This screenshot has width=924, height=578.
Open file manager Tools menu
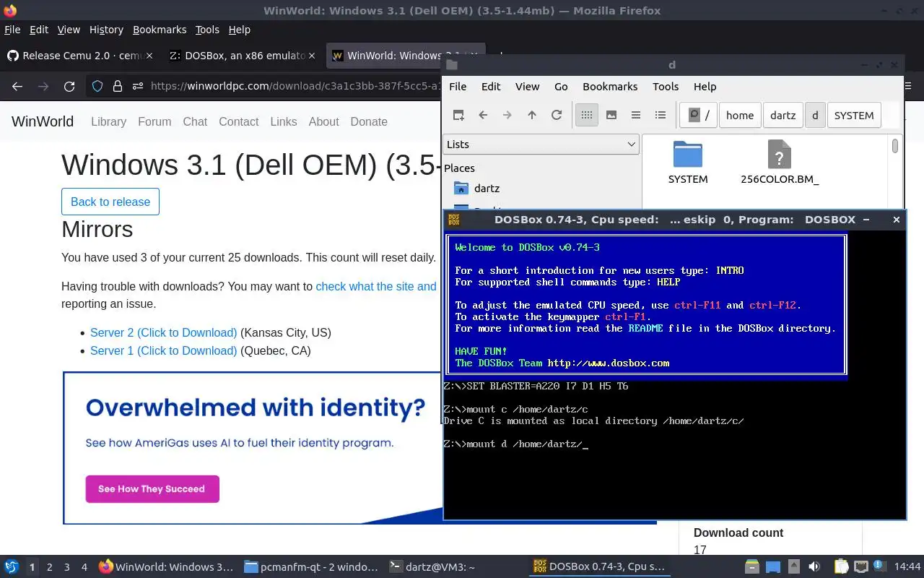click(x=666, y=86)
